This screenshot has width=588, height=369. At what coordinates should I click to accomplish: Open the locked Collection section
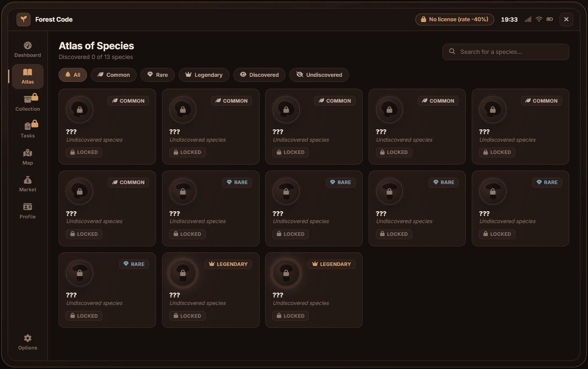(x=28, y=103)
